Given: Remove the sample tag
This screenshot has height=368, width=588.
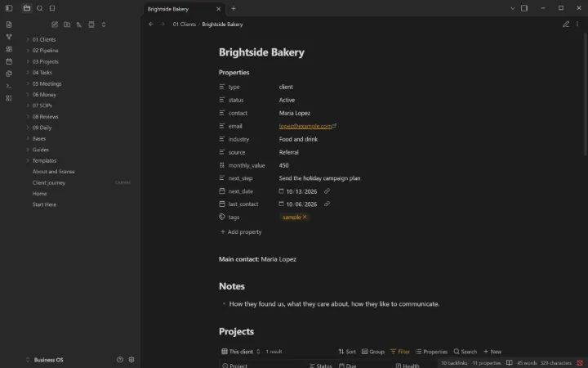Looking at the screenshot, I should coord(305,217).
